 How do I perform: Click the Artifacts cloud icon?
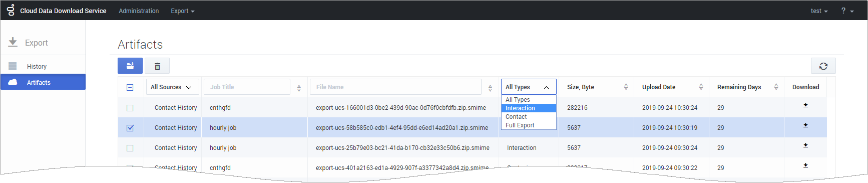tap(13, 82)
